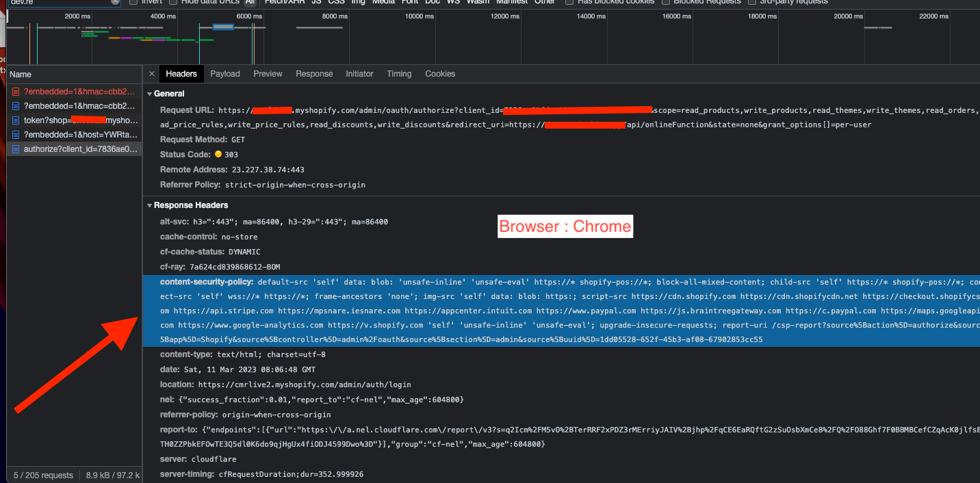This screenshot has height=483, width=980.
Task: Switch to the Response tab
Action: [314, 74]
